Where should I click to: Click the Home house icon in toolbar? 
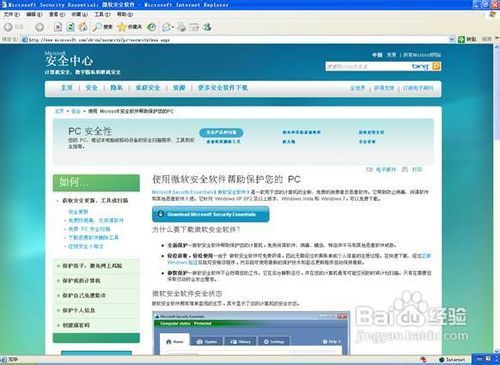point(83,27)
